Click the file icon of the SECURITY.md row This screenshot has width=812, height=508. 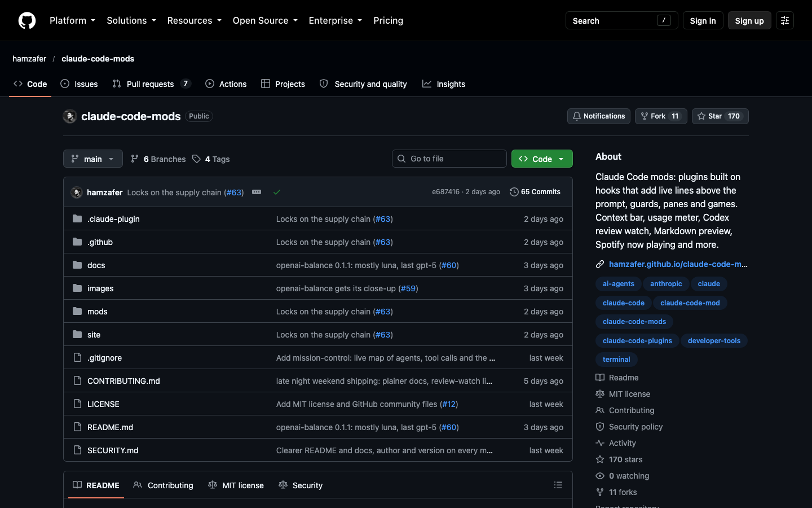click(x=77, y=450)
